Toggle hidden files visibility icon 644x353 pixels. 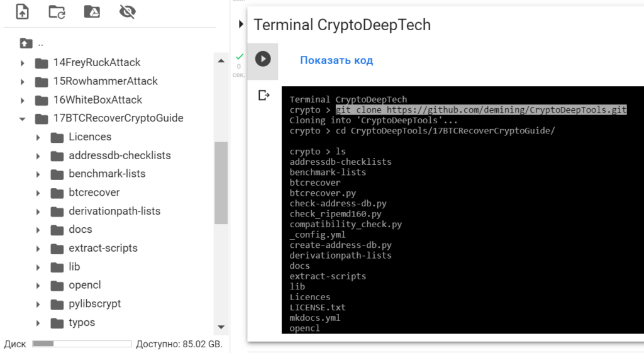click(x=127, y=11)
